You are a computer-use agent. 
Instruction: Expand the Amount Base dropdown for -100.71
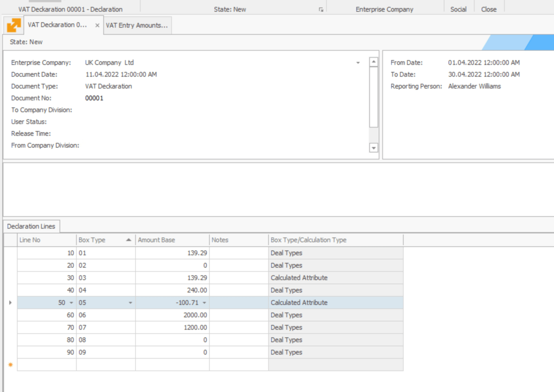coord(204,303)
